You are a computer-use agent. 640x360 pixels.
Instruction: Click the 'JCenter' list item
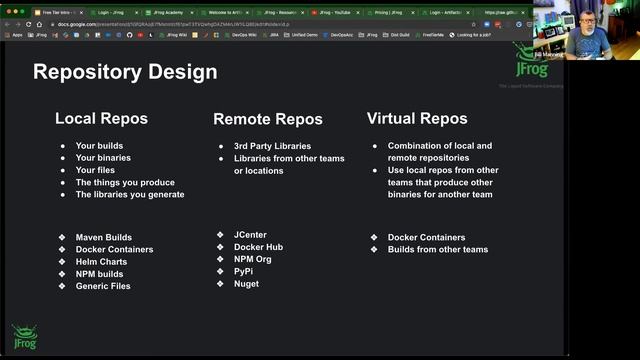(x=250, y=235)
